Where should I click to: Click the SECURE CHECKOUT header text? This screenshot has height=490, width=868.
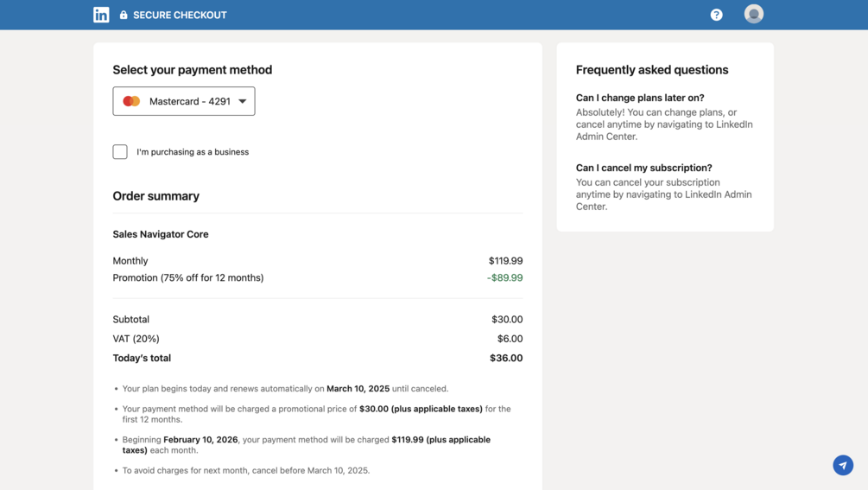[x=180, y=15]
